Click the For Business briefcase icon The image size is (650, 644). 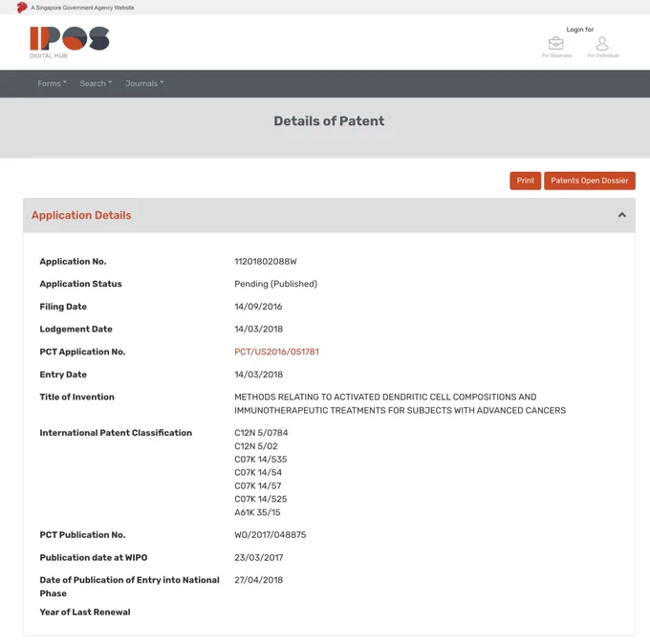556,43
